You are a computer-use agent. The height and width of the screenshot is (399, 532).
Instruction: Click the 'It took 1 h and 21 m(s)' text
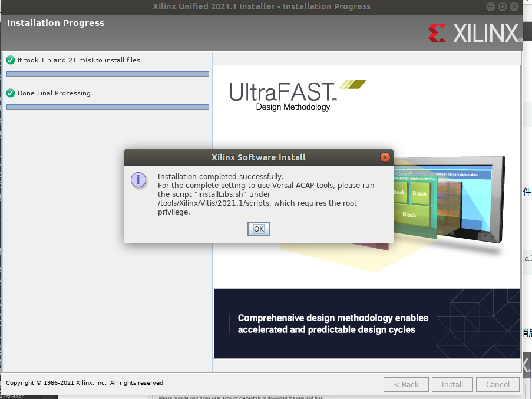tap(80, 60)
